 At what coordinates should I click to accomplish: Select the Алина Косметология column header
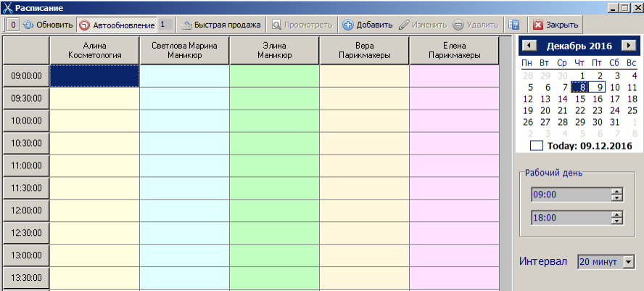(x=94, y=50)
